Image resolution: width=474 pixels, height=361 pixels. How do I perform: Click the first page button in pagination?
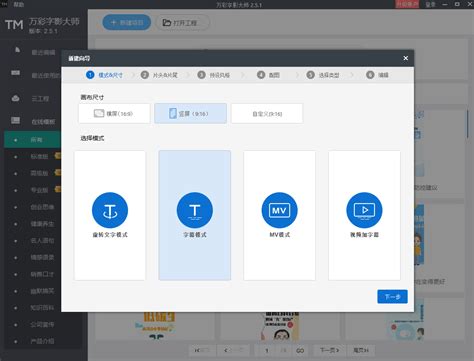click(x=203, y=350)
